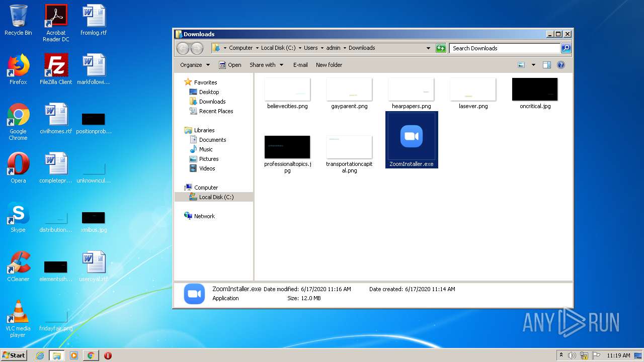Image resolution: width=644 pixels, height=362 pixels.
Task: Select Local Disk (C:) in tree
Action: (x=214, y=197)
